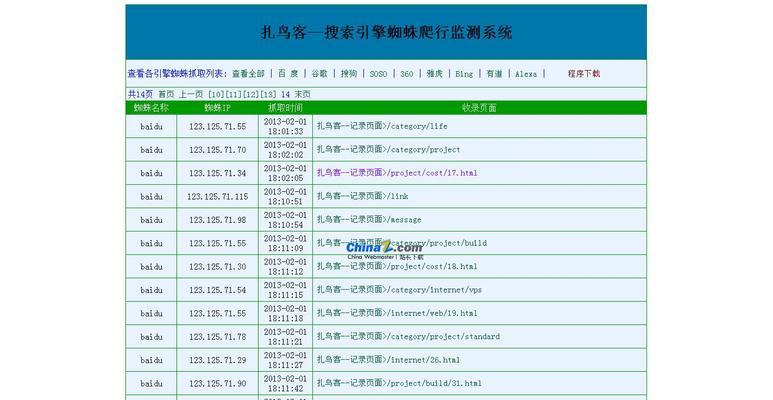
Task: Open the 查看全部 spider list link
Action: point(248,73)
